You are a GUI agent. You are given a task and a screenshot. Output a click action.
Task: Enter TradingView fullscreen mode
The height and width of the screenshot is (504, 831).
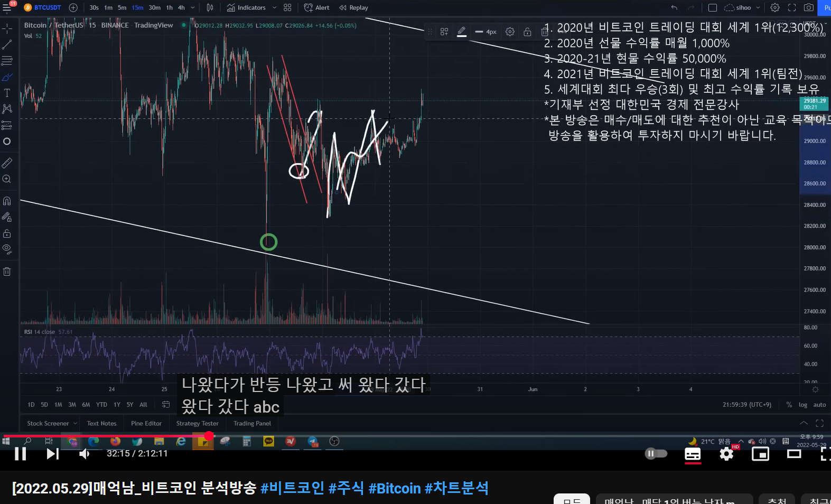pos(791,7)
